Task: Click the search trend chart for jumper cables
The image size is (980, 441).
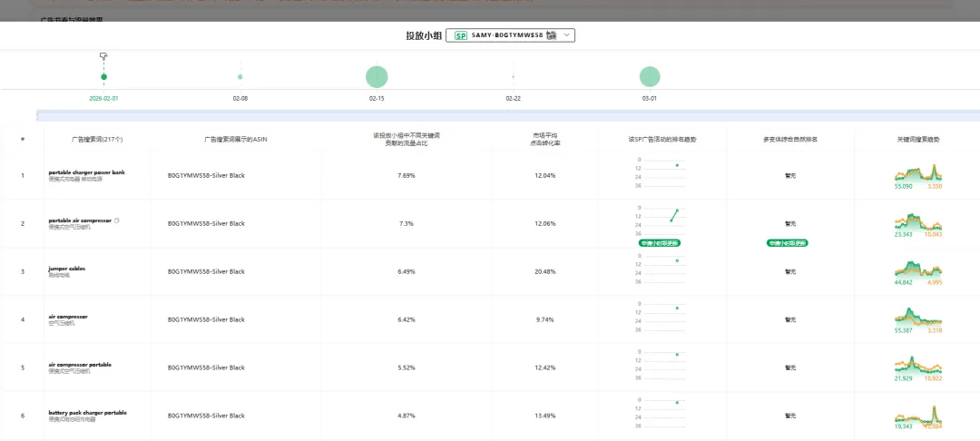Action: pyautogui.click(x=918, y=269)
